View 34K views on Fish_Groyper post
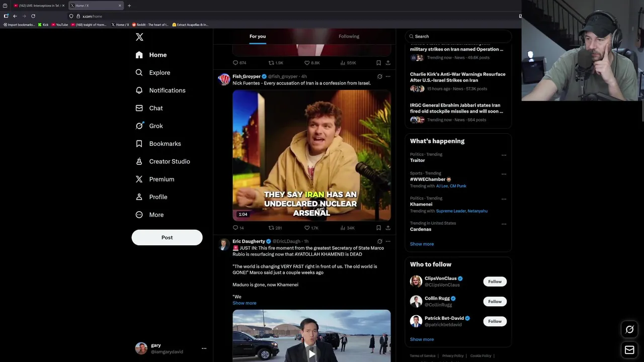 coord(348,228)
